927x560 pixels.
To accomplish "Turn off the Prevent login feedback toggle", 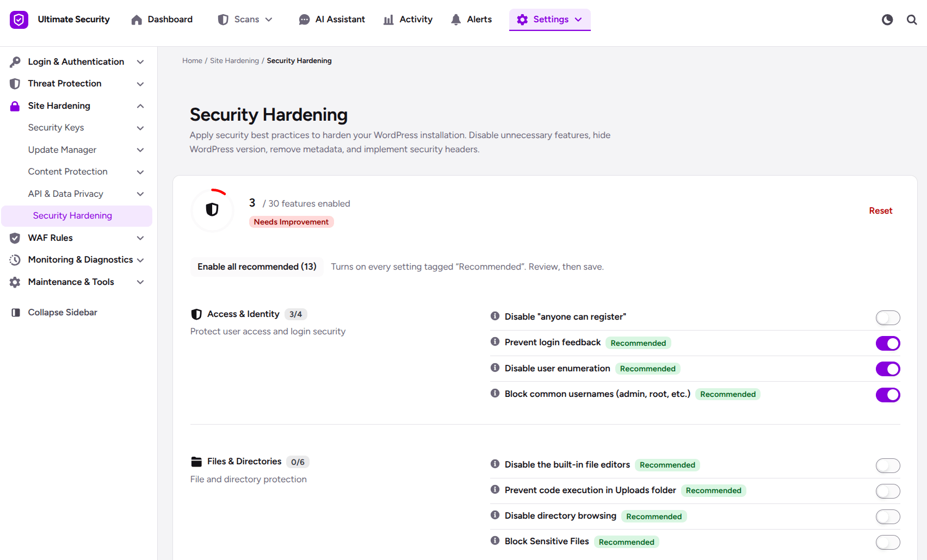I will tap(888, 343).
